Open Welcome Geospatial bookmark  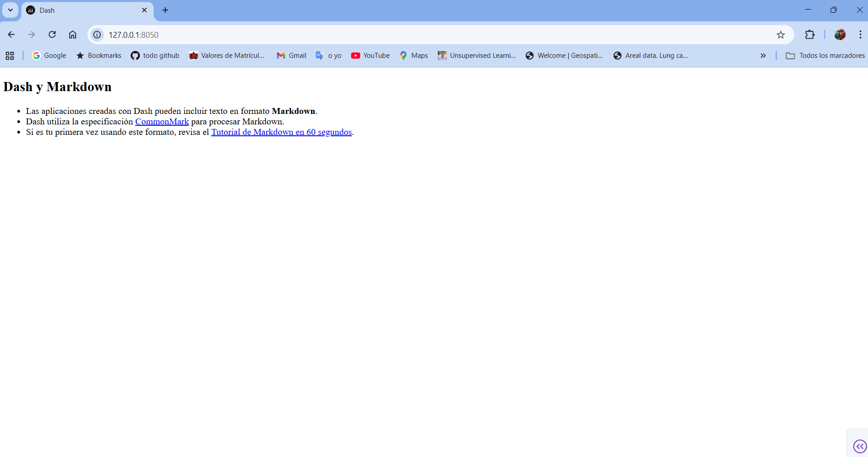[564, 56]
